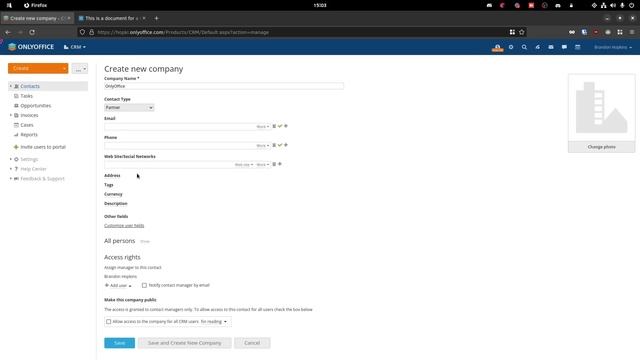
Task: Click the Customize user fields link
Action: 124,226
